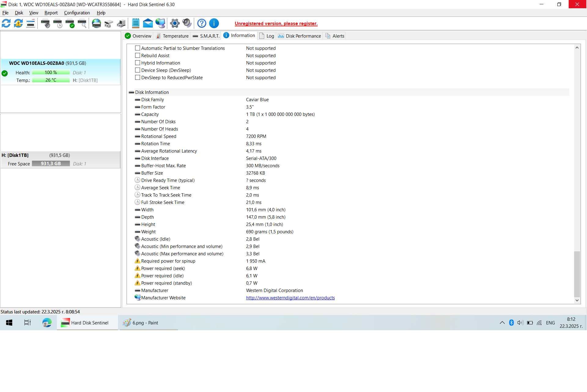This screenshot has height=392, width=587.
Task: Open the View menu
Action: (x=34, y=13)
